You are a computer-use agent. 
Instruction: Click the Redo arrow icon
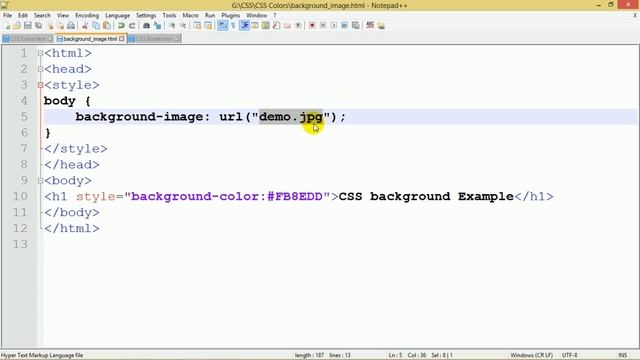coord(132,26)
